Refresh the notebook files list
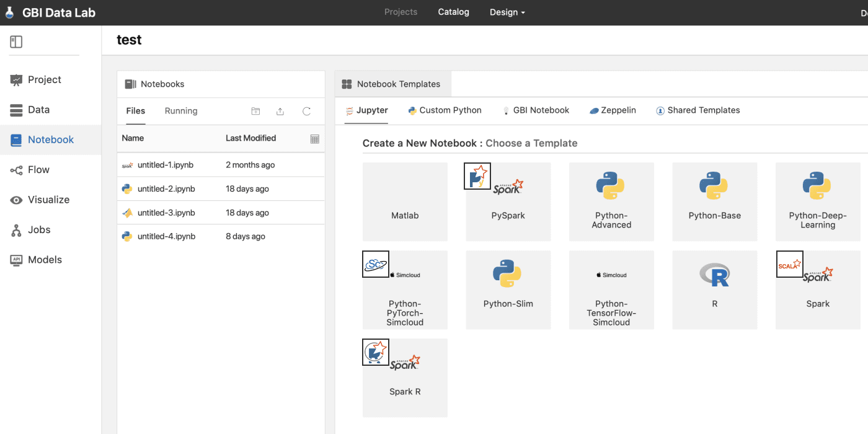This screenshot has height=434, width=868. (x=306, y=111)
